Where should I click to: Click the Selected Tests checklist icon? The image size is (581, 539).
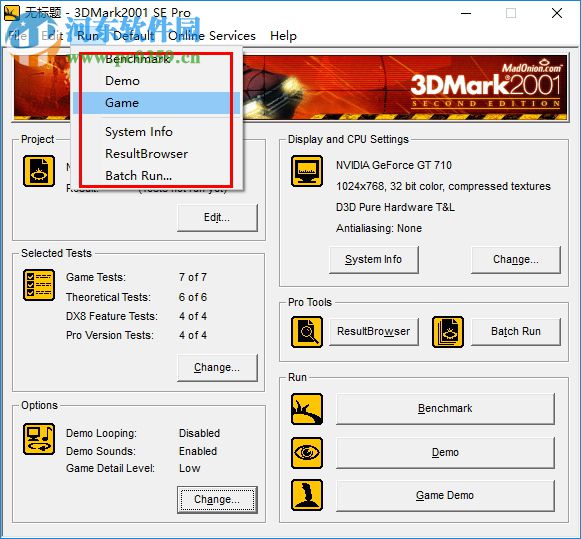[x=39, y=285]
